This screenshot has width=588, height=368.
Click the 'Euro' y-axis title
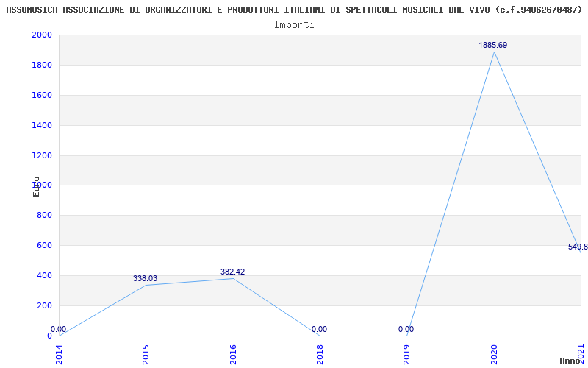(36, 187)
